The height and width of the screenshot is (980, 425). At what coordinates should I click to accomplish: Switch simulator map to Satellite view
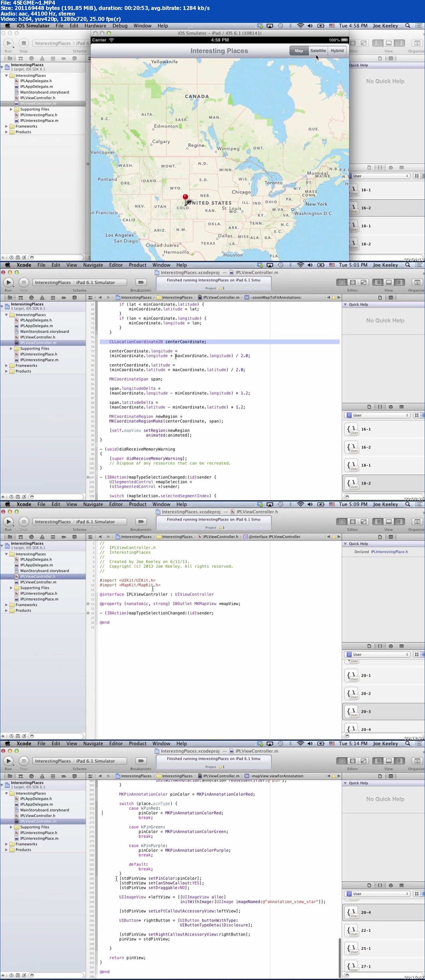[318, 50]
